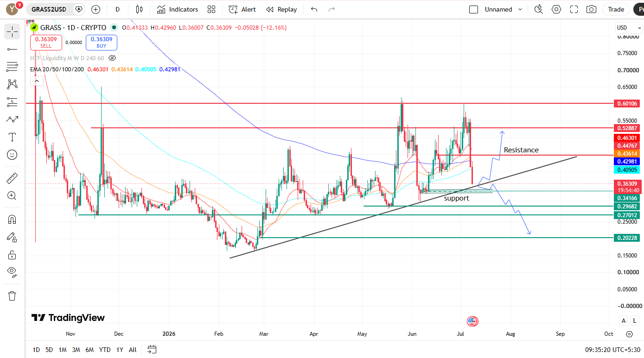The width and height of the screenshot is (644, 358).
Task: Toggle magnet mode for drawings
Action: coord(12,219)
